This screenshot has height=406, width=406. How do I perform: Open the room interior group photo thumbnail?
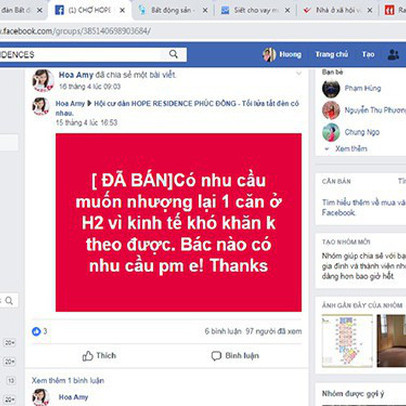391,341
